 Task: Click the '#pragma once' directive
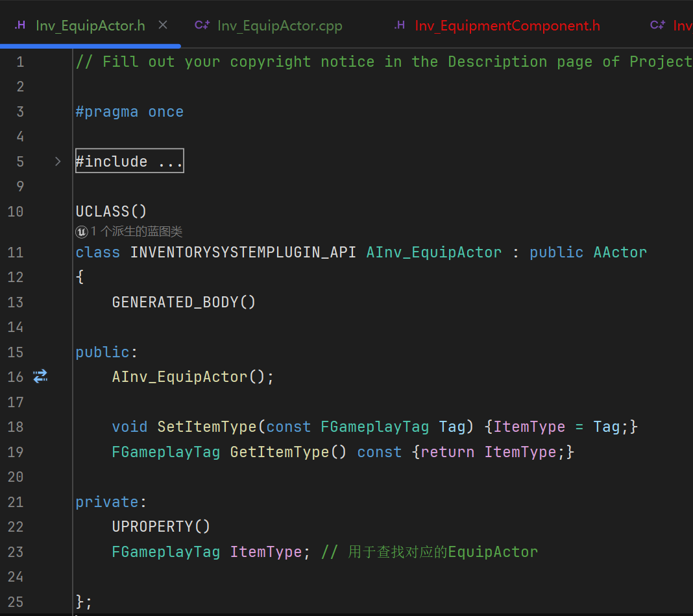point(130,112)
